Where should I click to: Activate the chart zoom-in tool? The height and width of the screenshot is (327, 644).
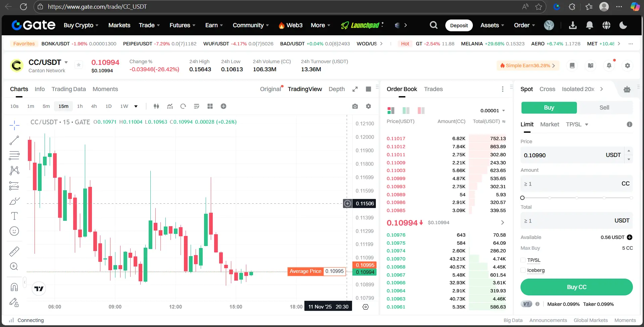coord(14,267)
